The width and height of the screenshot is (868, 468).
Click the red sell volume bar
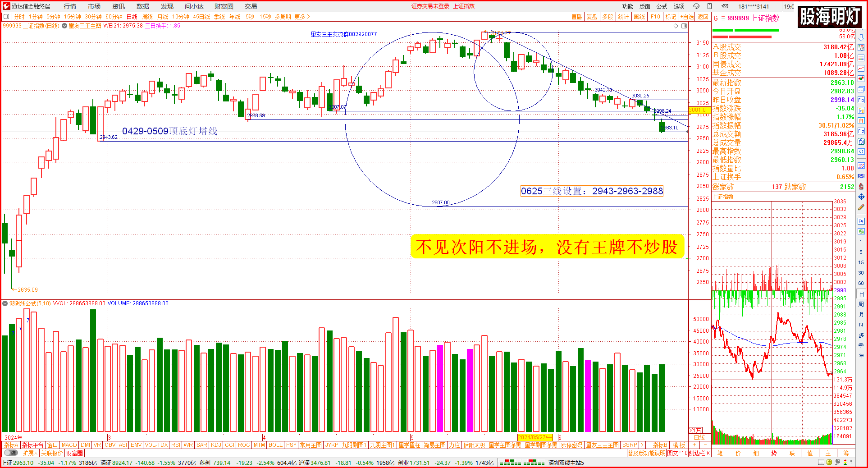pyautogui.click(x=742, y=37)
